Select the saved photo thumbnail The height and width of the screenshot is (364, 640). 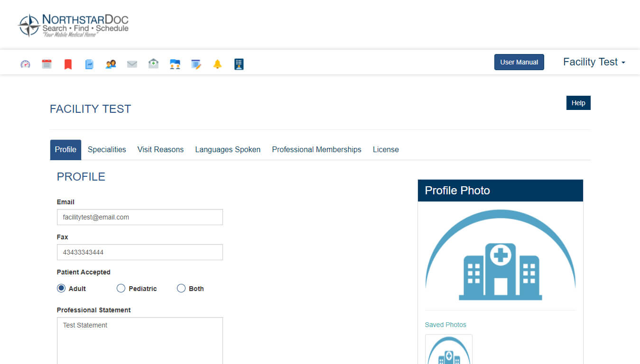pos(449,349)
